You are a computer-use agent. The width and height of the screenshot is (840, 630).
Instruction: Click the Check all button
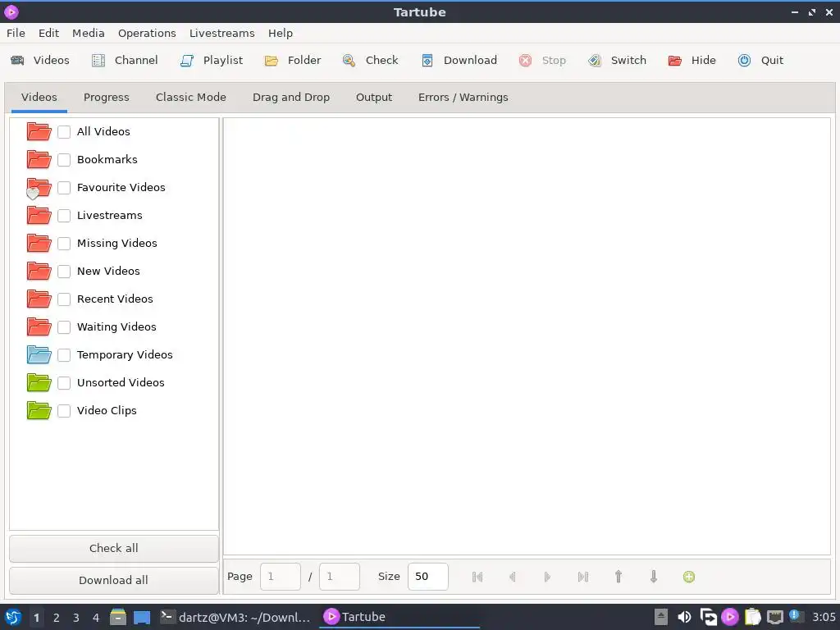[x=113, y=548]
